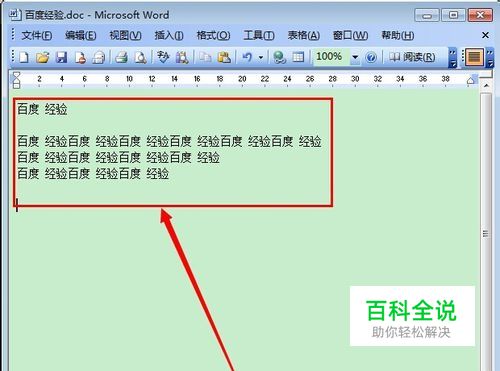Expand the standard toolbar options chevron
Image resolution: width=500 pixels, height=371 pixels.
point(452,58)
